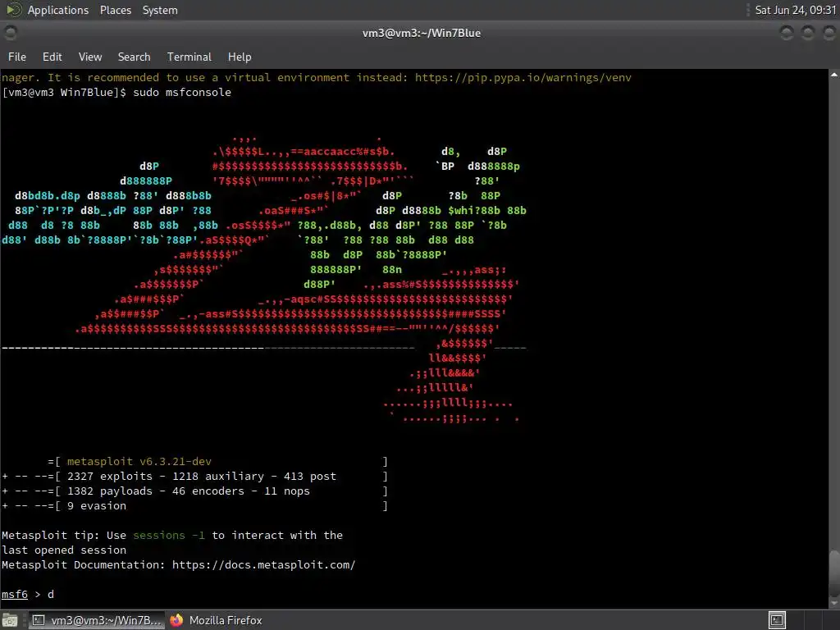Click the msf6 prompt text
Screen dimensions: 840x630
15,594
